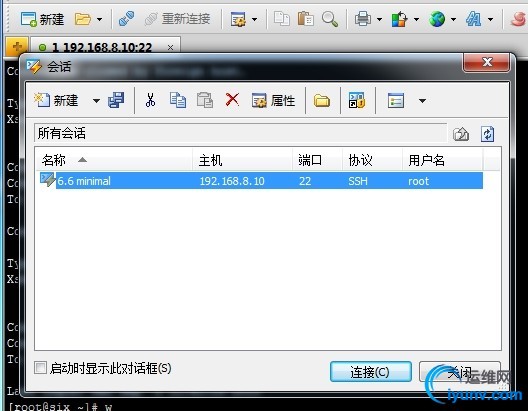528x411 pixels.
Task: Click the add new tab plus button
Action: pos(17,46)
